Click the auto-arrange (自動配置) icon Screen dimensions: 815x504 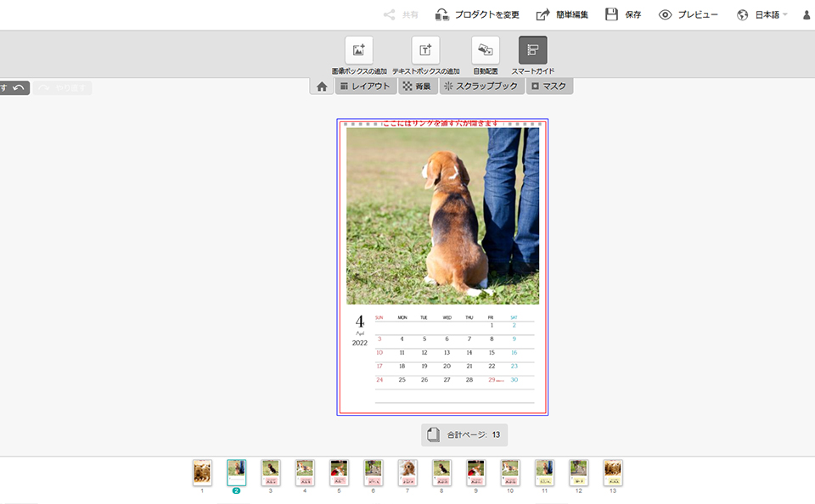(x=486, y=50)
